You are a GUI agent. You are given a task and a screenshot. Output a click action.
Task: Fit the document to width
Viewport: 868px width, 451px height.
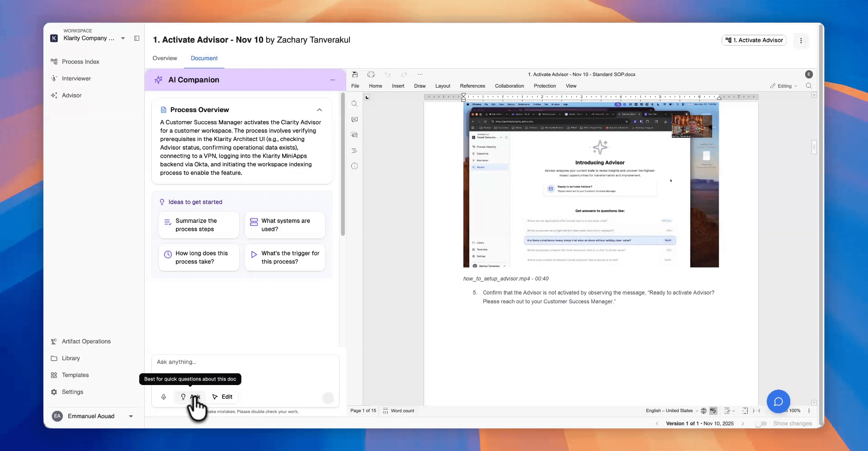tap(756, 411)
